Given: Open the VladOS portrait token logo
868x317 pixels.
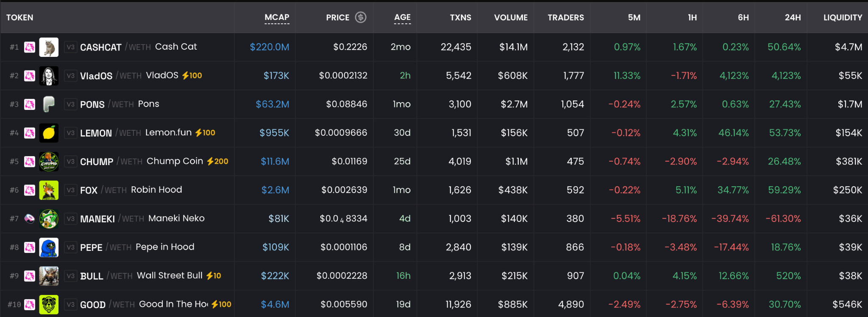Looking at the screenshot, I should pos(49,76).
